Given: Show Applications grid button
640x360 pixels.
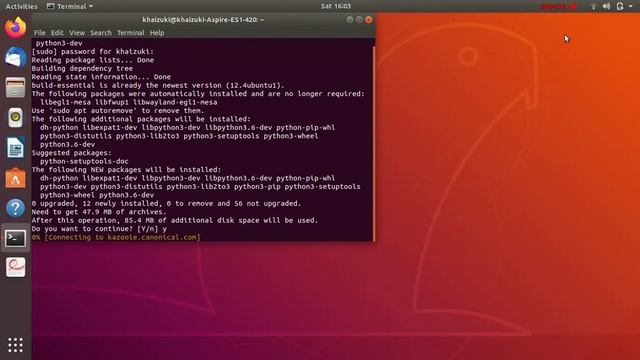Looking at the screenshot, I should coord(16,345).
